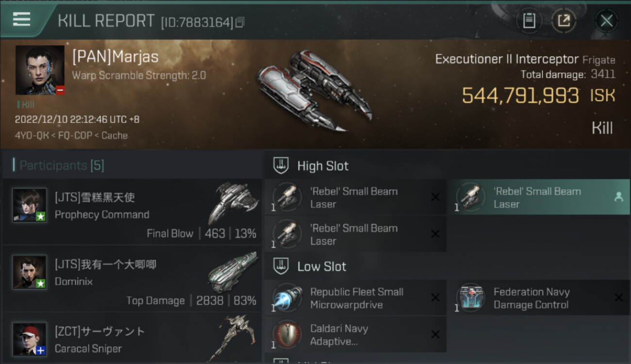Click the Executioner II Interceptor ship image

pyautogui.click(x=314, y=90)
